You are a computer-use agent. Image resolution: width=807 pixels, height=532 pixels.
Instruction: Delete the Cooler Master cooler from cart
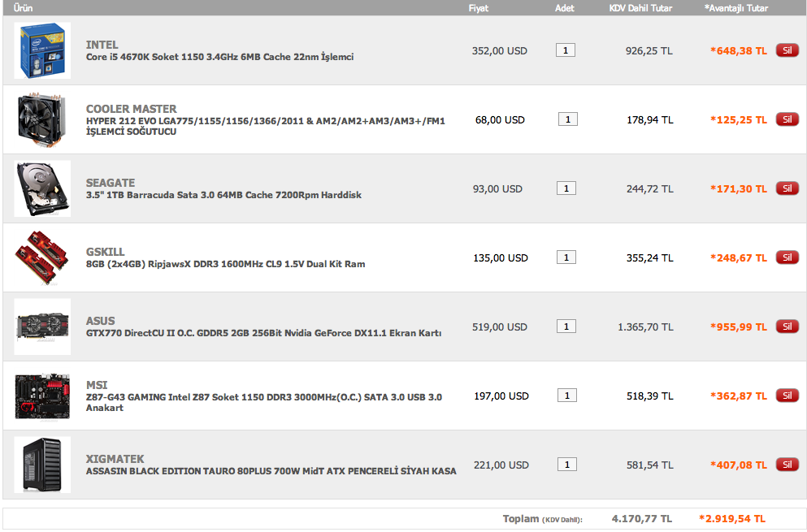pos(787,119)
